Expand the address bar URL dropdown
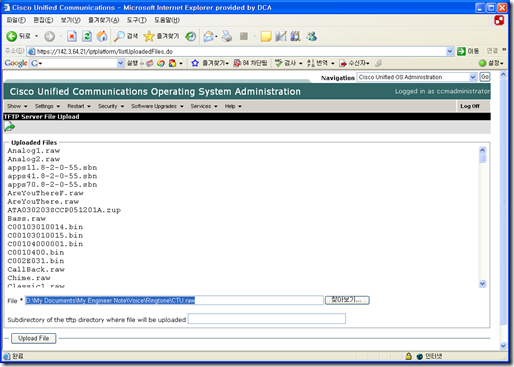Viewport: 514px width, 367px height. click(x=450, y=51)
